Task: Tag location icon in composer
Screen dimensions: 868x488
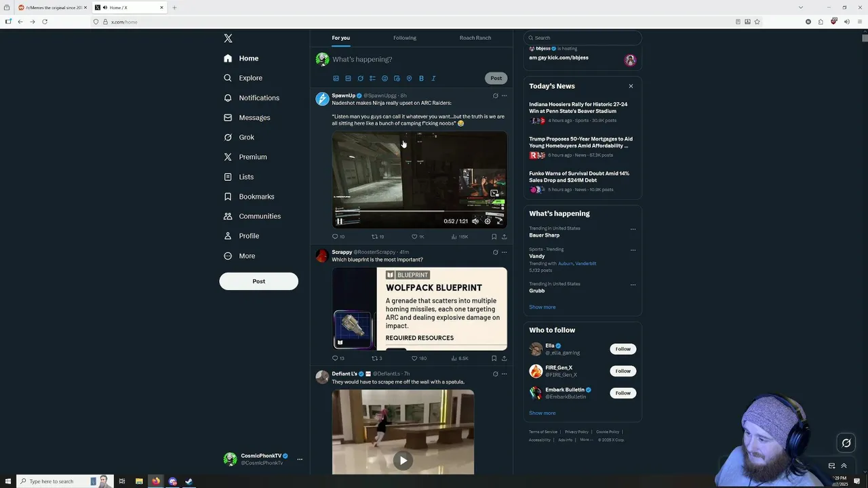Action: [x=409, y=79]
